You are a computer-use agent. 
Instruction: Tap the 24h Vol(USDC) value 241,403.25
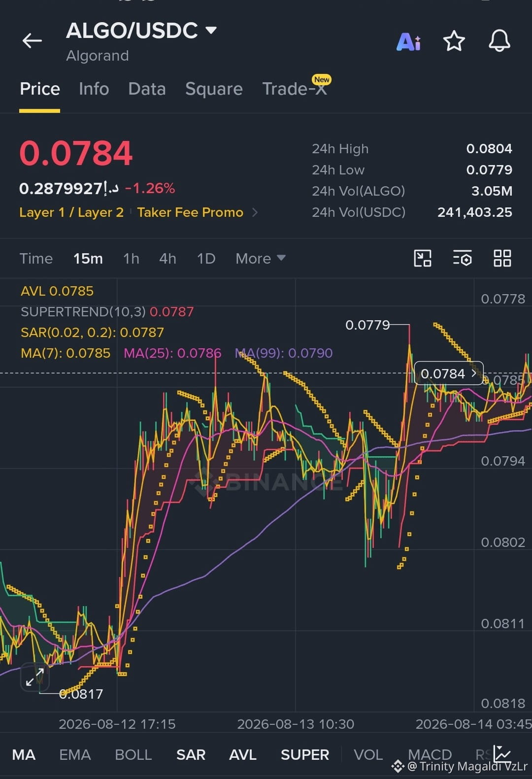pyautogui.click(x=475, y=212)
